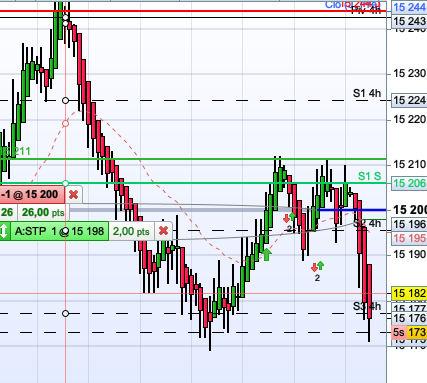Click the 15 196 price tag

[409, 224]
